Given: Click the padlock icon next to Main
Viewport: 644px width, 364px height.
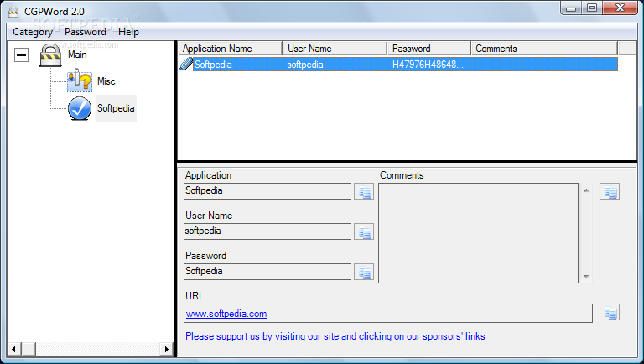Looking at the screenshot, I should pos(50,55).
